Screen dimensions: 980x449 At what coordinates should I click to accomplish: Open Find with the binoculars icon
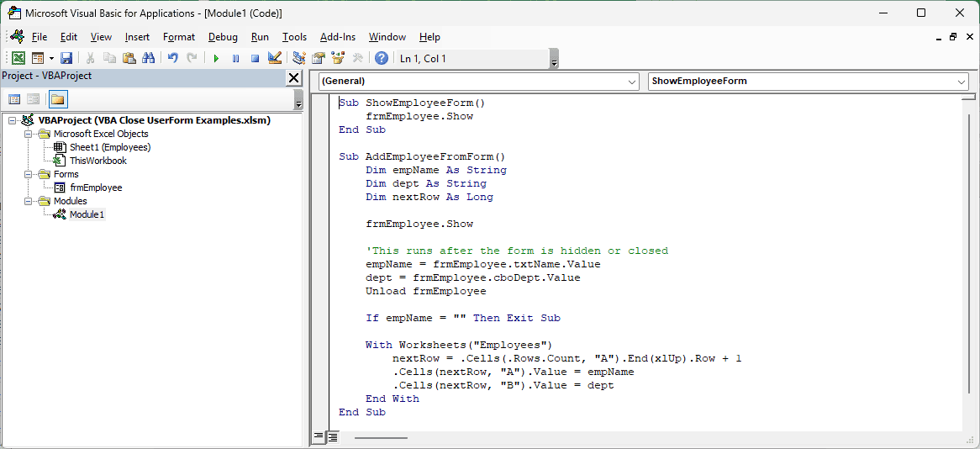tap(148, 58)
